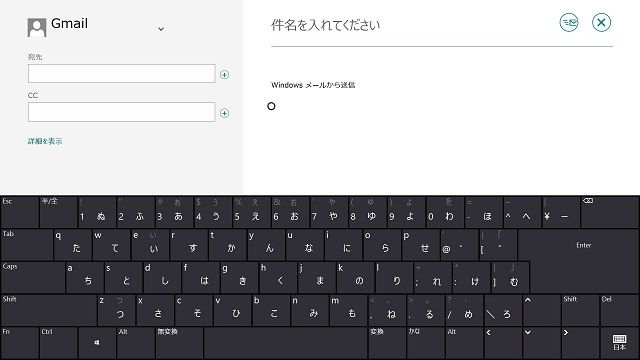Image resolution: width=640 pixels, height=360 pixels.
Task: Tap the z / つ key
Action: pyautogui.click(x=117, y=310)
